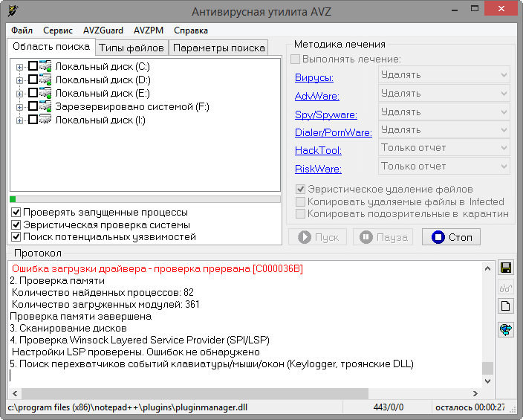Toggle Проверять запущенные процессы checkbox
Image resolution: width=523 pixels, height=420 pixels.
point(16,213)
